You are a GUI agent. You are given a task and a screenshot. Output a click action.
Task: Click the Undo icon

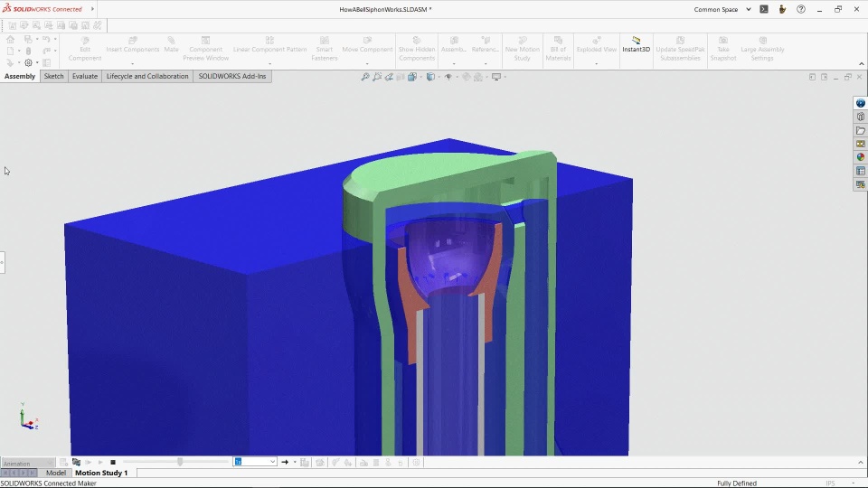point(46,39)
